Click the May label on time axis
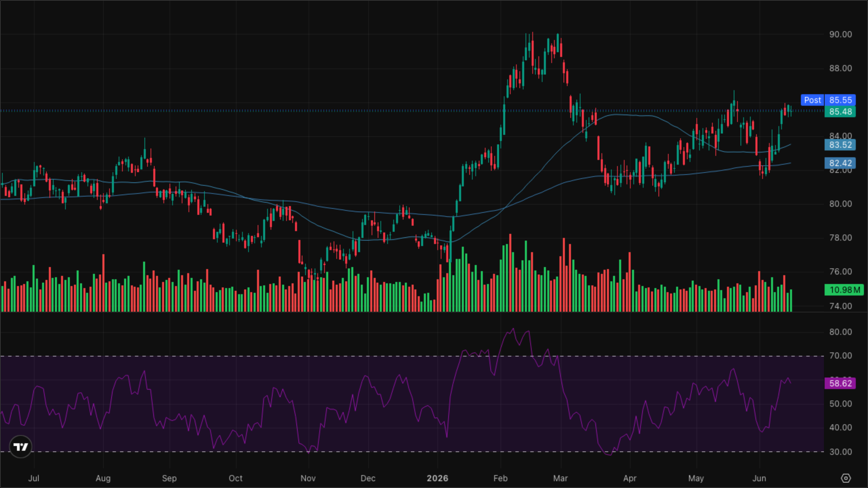 (696, 478)
